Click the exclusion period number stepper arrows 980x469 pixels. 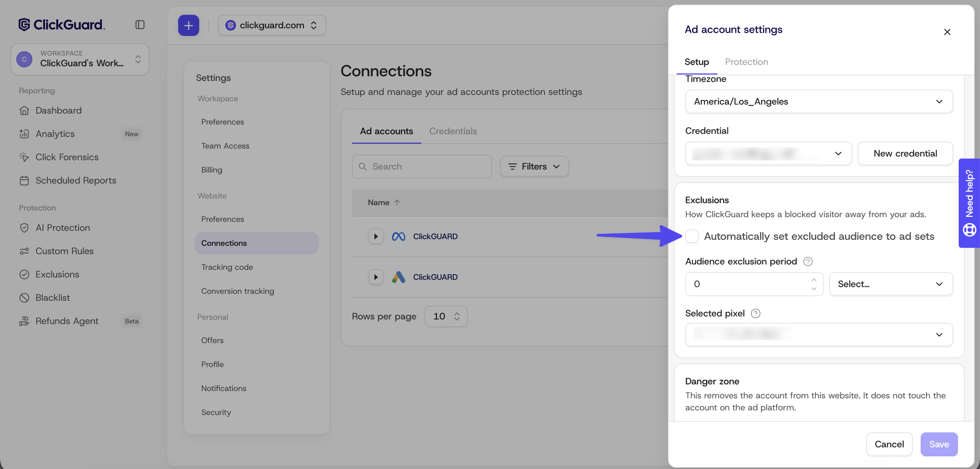(814, 284)
